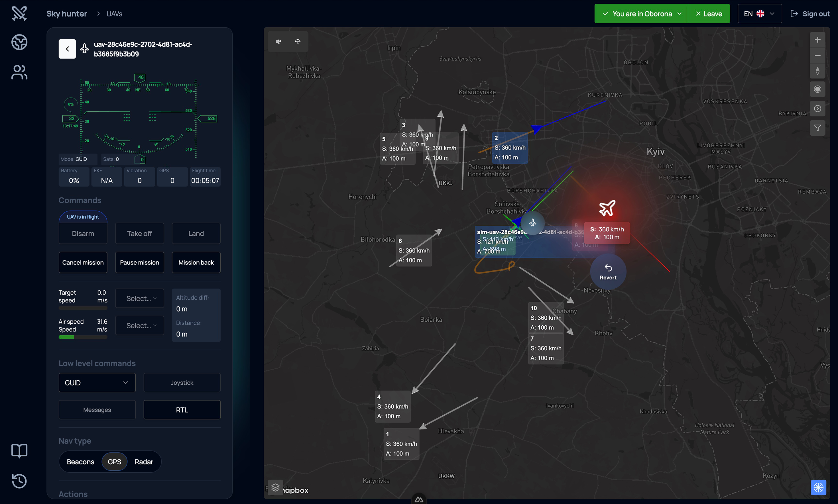Reset the map compass bearing

[x=817, y=71]
